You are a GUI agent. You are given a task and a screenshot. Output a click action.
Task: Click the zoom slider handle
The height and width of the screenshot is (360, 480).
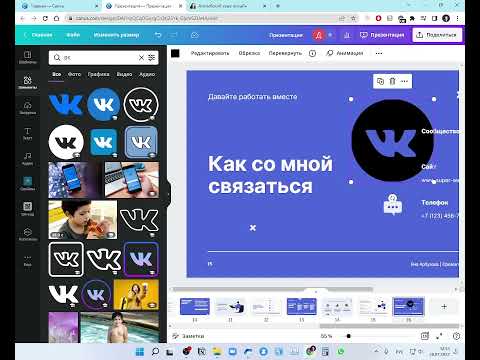click(349, 336)
